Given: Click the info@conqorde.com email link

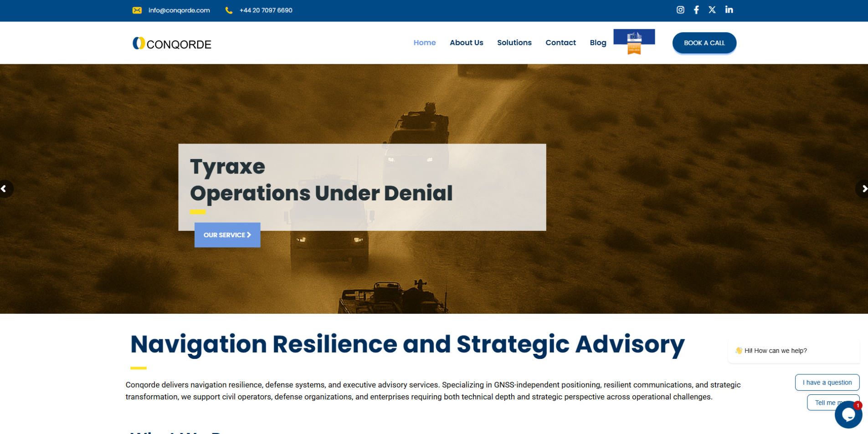Looking at the screenshot, I should [179, 10].
